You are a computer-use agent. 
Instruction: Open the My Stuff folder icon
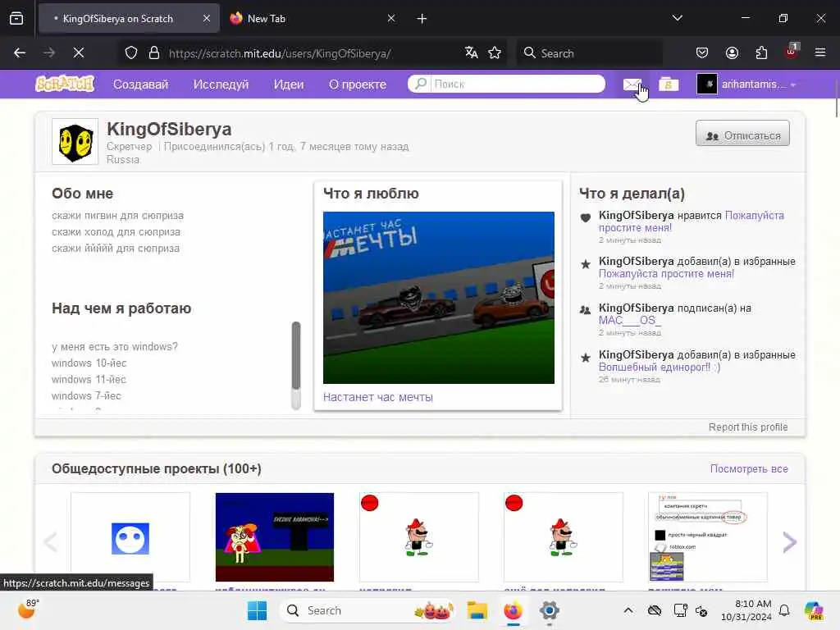pyautogui.click(x=668, y=84)
